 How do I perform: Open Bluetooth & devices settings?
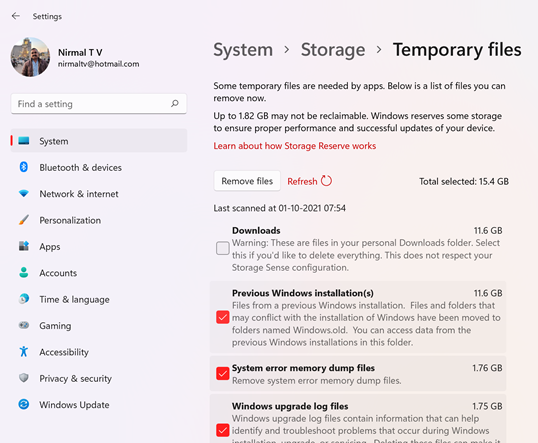(99, 167)
